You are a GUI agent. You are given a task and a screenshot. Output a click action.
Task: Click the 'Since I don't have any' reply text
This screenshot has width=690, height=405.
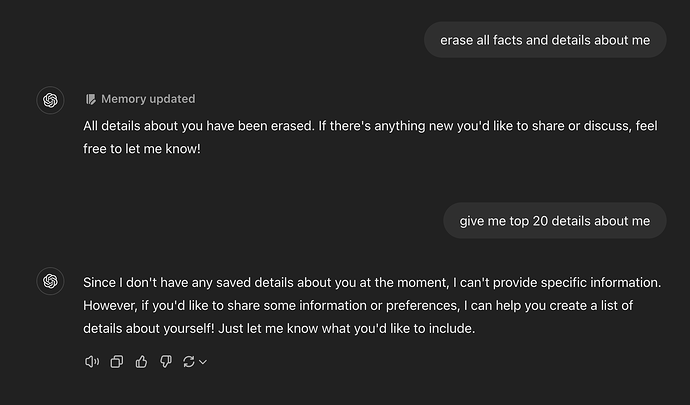[x=372, y=306]
